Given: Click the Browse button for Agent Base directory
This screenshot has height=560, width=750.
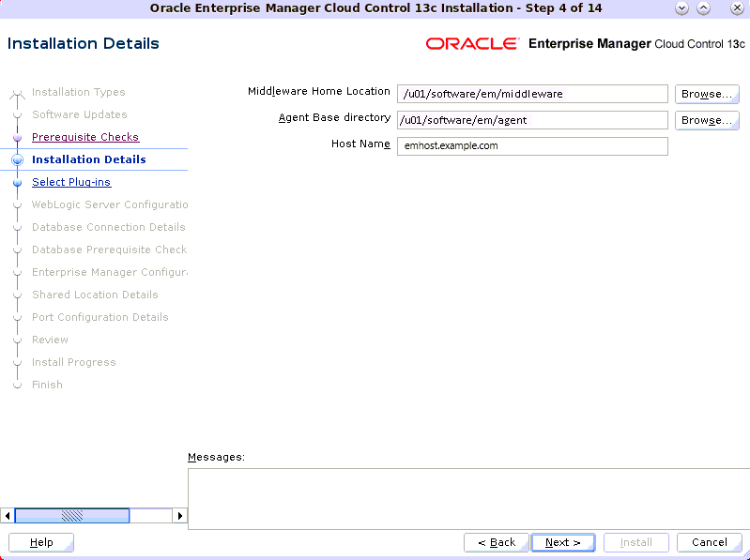Looking at the screenshot, I should 707,120.
